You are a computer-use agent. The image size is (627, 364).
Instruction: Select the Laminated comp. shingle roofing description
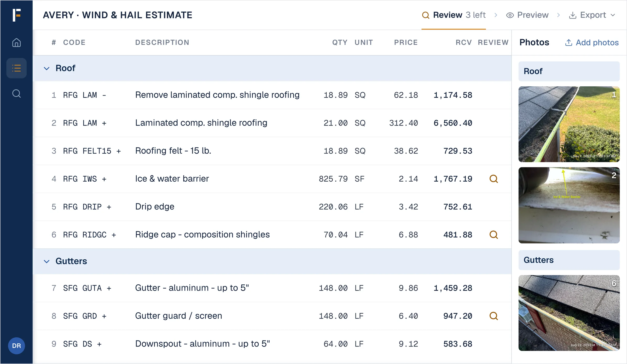click(201, 123)
